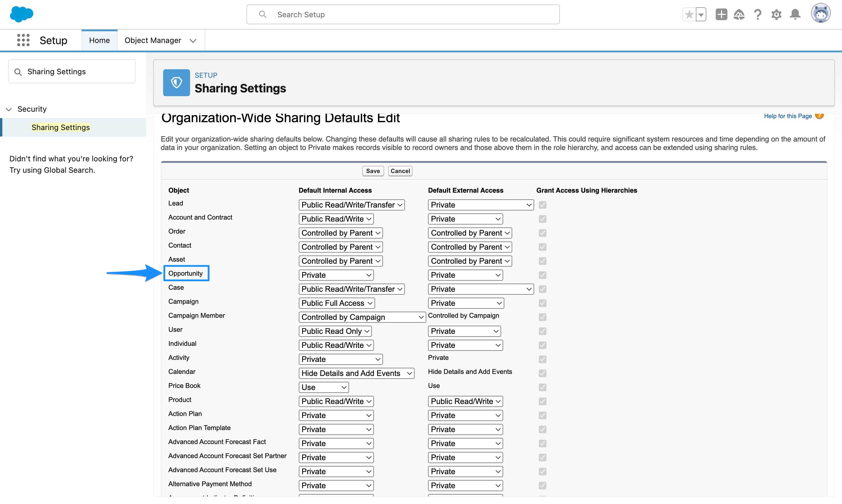This screenshot has height=504, width=842.
Task: Favorite this page with the star icon
Action: pos(689,14)
